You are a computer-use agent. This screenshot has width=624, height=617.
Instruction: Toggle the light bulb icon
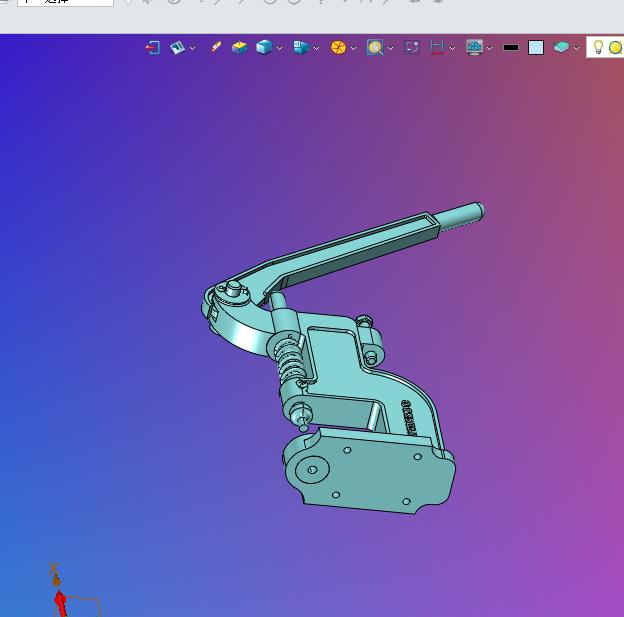tap(598, 47)
